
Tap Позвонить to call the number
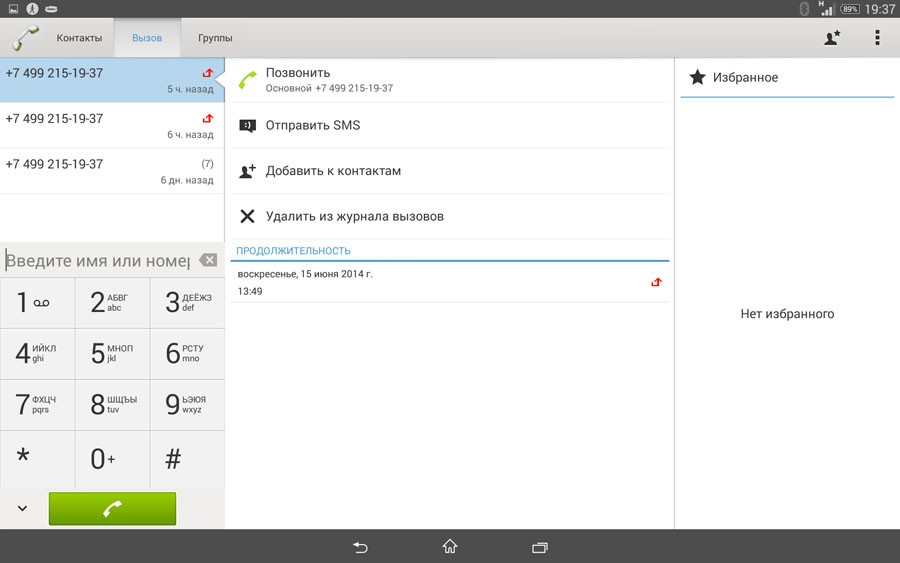pos(450,80)
